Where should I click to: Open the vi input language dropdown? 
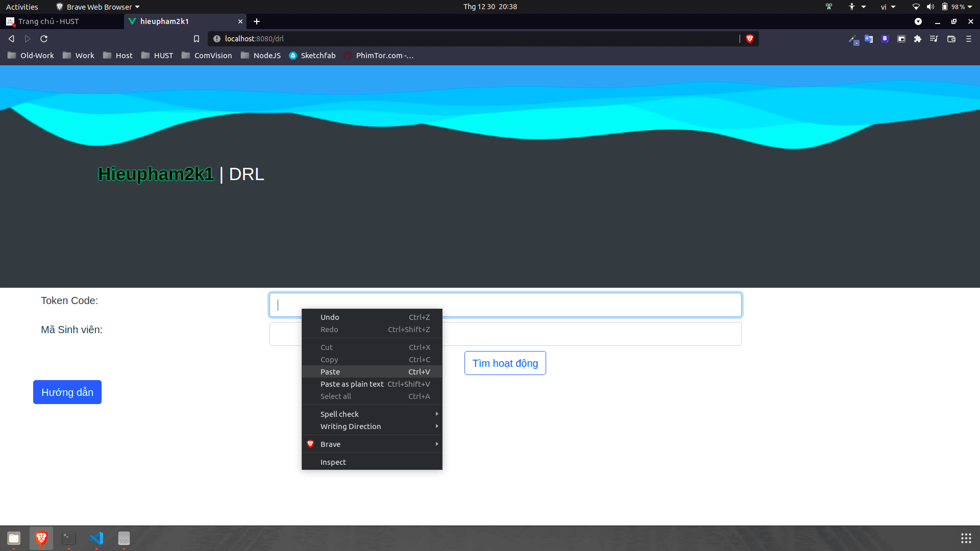pos(888,7)
